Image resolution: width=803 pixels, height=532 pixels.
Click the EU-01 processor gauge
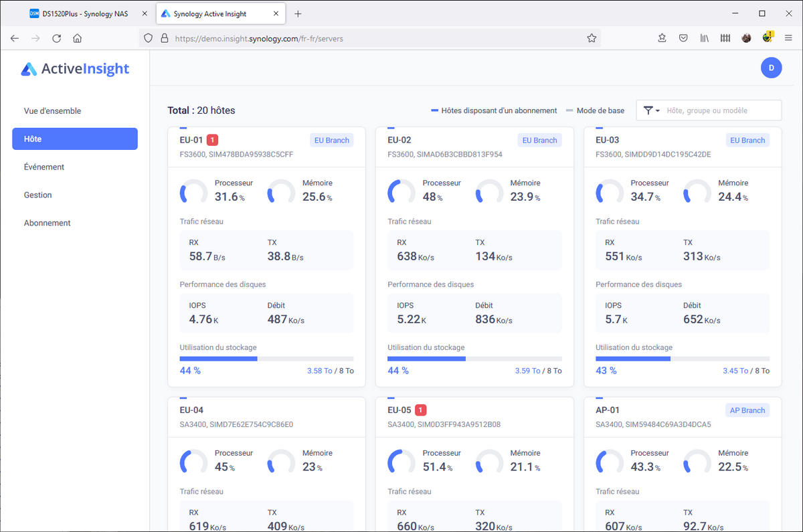[193, 191]
